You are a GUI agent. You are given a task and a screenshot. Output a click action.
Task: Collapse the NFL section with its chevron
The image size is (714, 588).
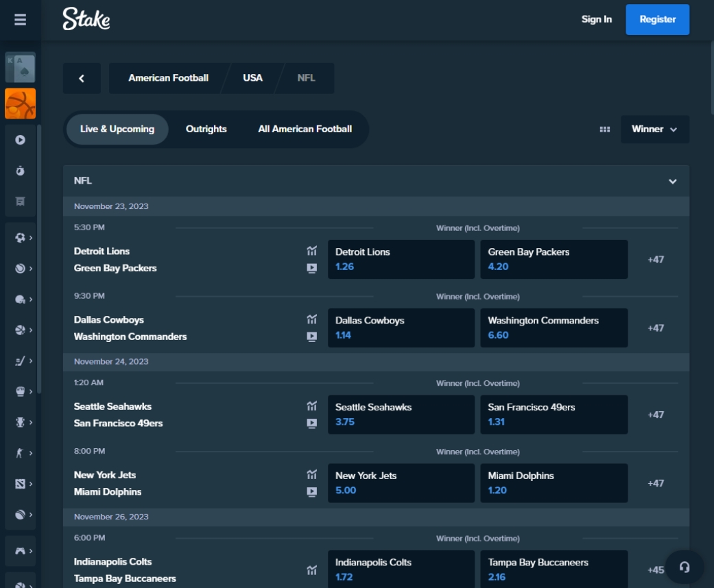tap(673, 181)
